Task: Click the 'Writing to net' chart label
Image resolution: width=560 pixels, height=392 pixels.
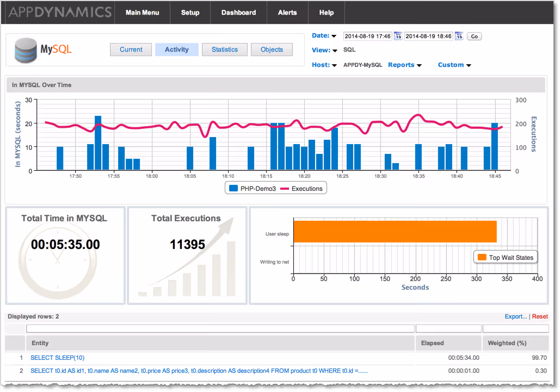Action: click(274, 262)
